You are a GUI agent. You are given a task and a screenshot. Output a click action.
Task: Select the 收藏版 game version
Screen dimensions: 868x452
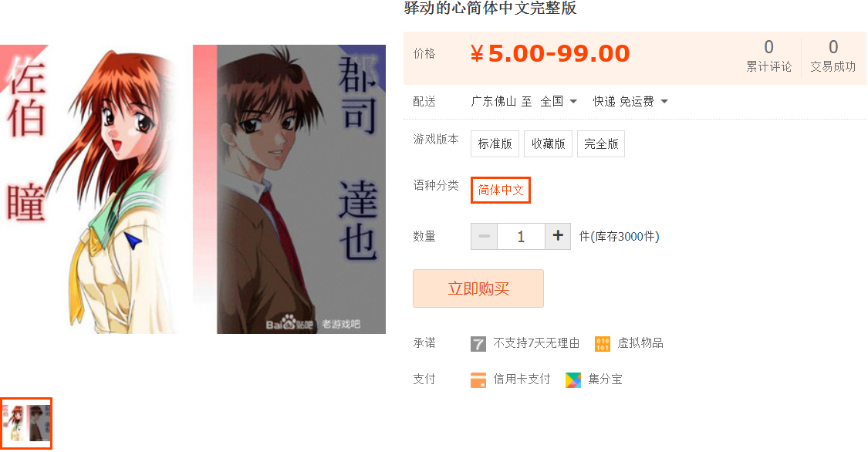[548, 143]
